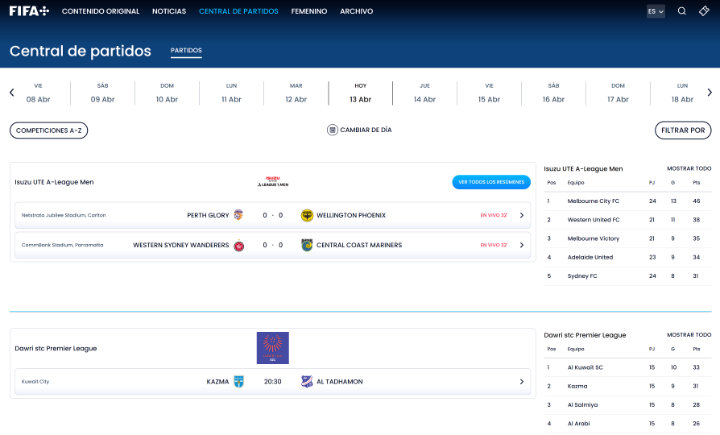Screen dimensions: 720x435
Task: Select date Jue 14 Abr
Action: tap(424, 92)
